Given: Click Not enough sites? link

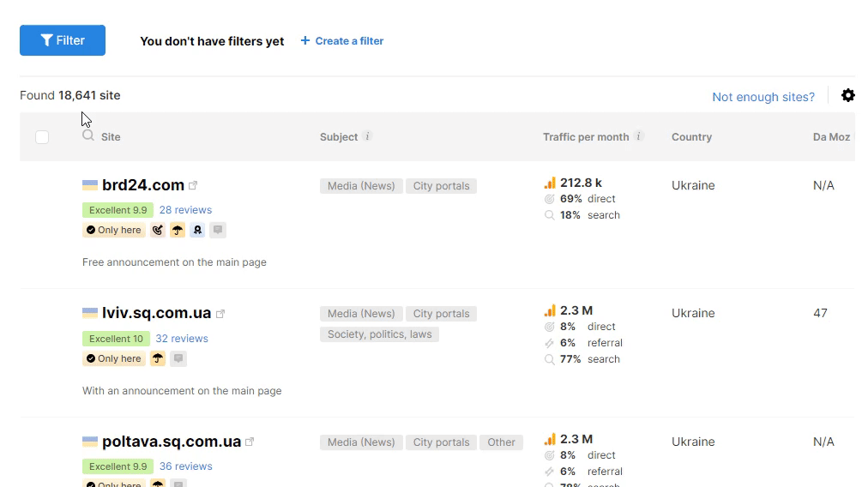Looking at the screenshot, I should click(763, 97).
